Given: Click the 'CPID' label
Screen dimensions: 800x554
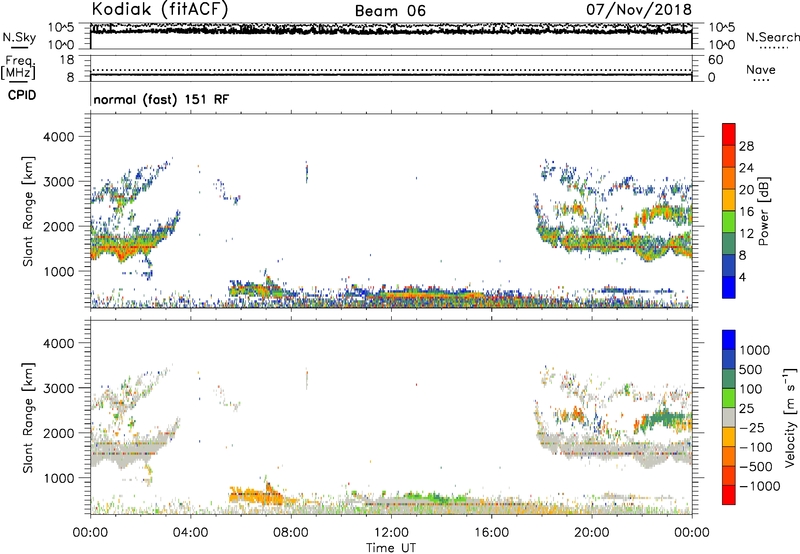Looking at the screenshot, I should pyautogui.click(x=22, y=95).
